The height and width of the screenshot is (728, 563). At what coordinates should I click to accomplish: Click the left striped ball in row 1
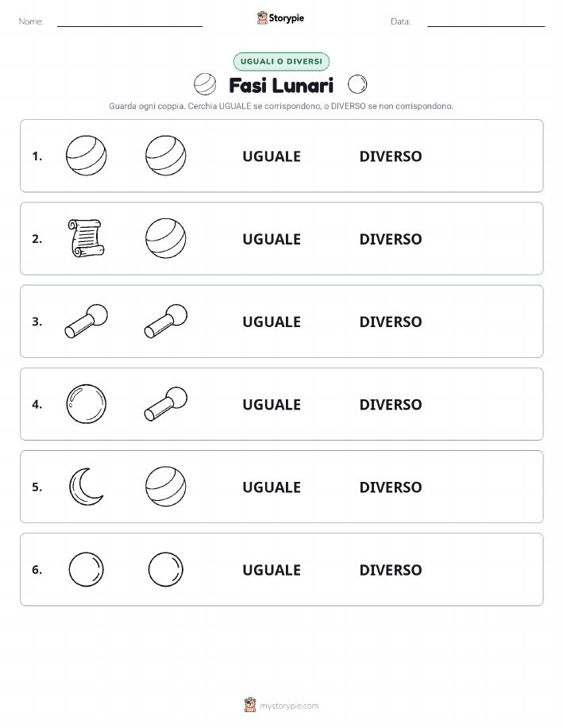(86, 156)
